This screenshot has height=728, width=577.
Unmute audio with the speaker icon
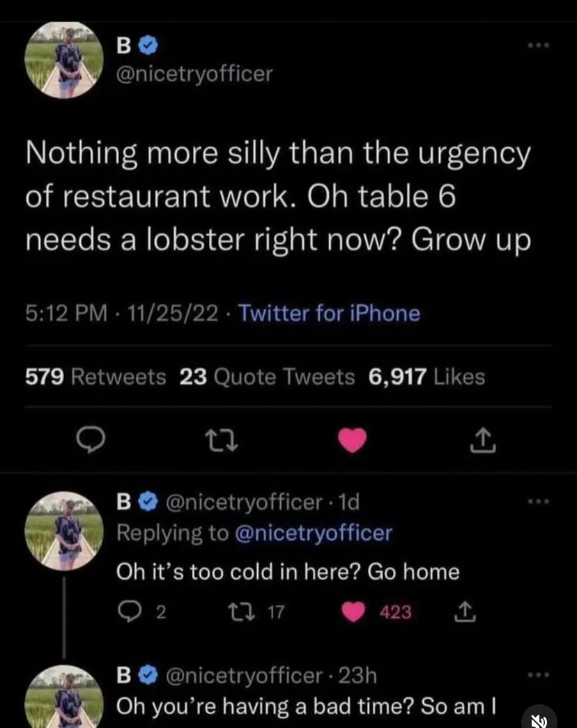[x=539, y=718]
